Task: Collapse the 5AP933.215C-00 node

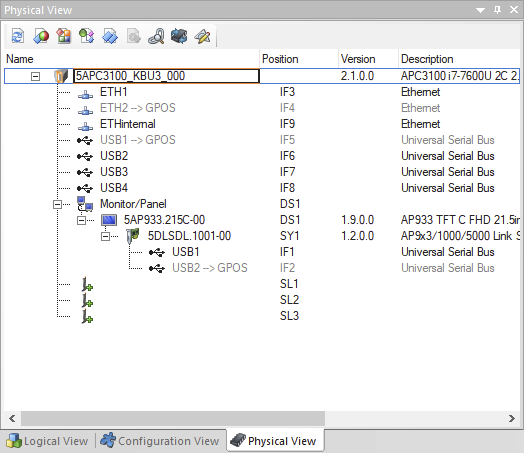Action: (81, 220)
